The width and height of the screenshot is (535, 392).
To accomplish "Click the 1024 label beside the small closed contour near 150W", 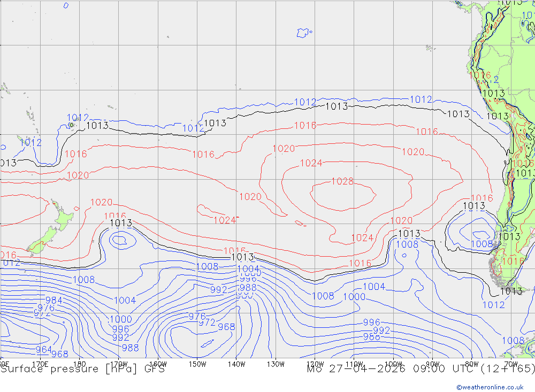I will (225, 220).
